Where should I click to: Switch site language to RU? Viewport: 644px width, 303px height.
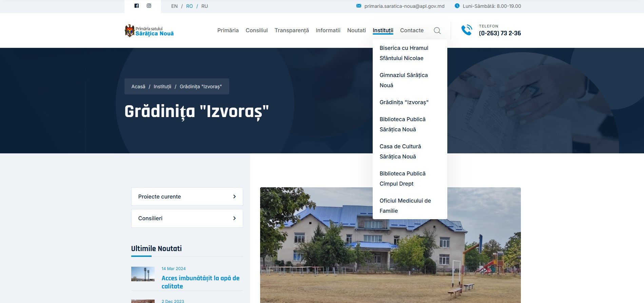(204, 6)
